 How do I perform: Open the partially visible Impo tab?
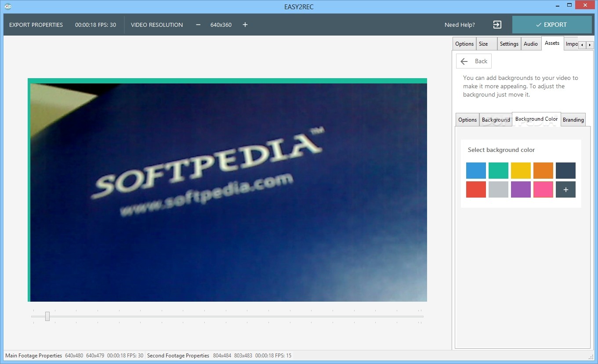point(571,43)
